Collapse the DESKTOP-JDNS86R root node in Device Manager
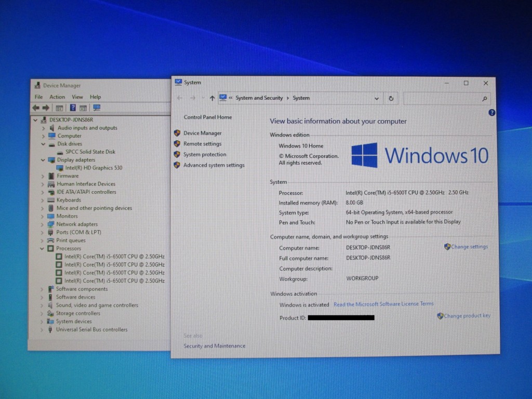 click(35, 120)
